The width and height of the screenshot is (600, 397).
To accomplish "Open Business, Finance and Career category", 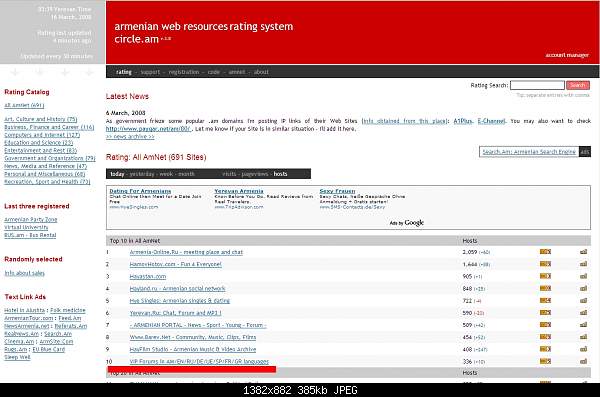I will click(x=49, y=127).
